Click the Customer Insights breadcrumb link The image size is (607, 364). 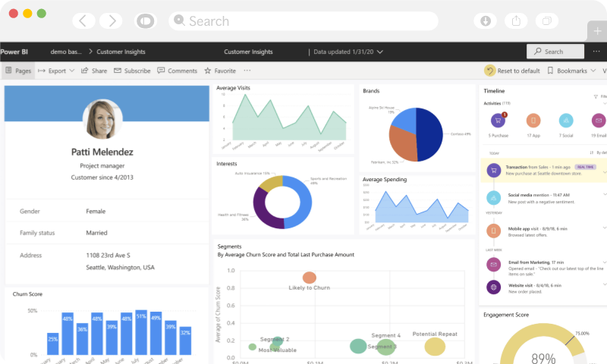point(121,52)
